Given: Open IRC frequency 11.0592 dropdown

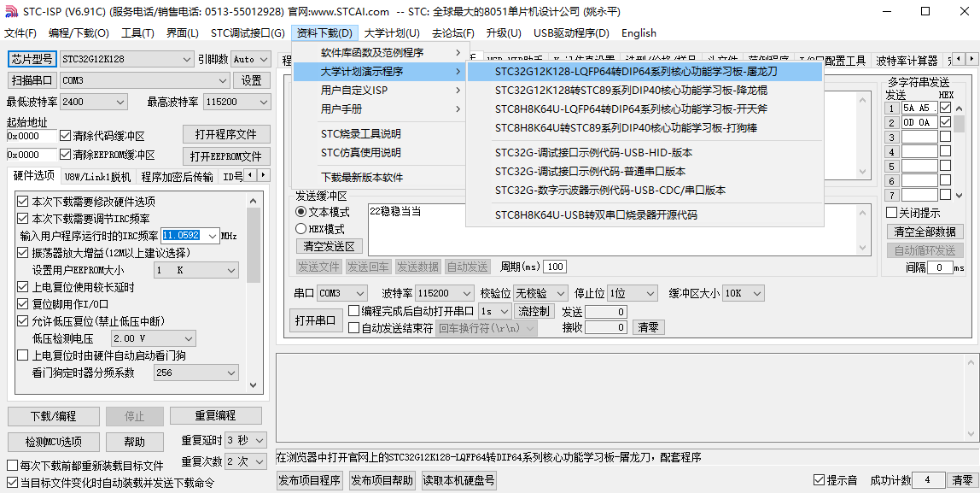Looking at the screenshot, I should [190, 235].
